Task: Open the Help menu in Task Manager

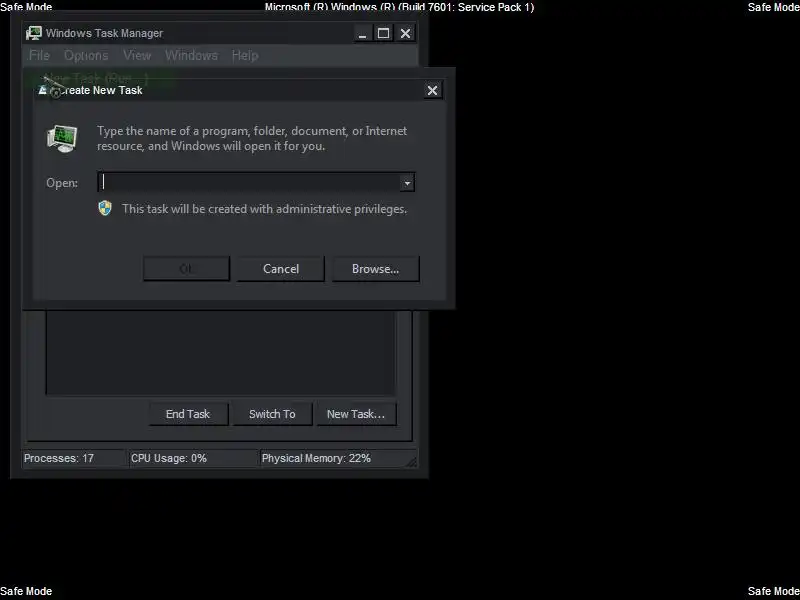Action: coord(245,55)
